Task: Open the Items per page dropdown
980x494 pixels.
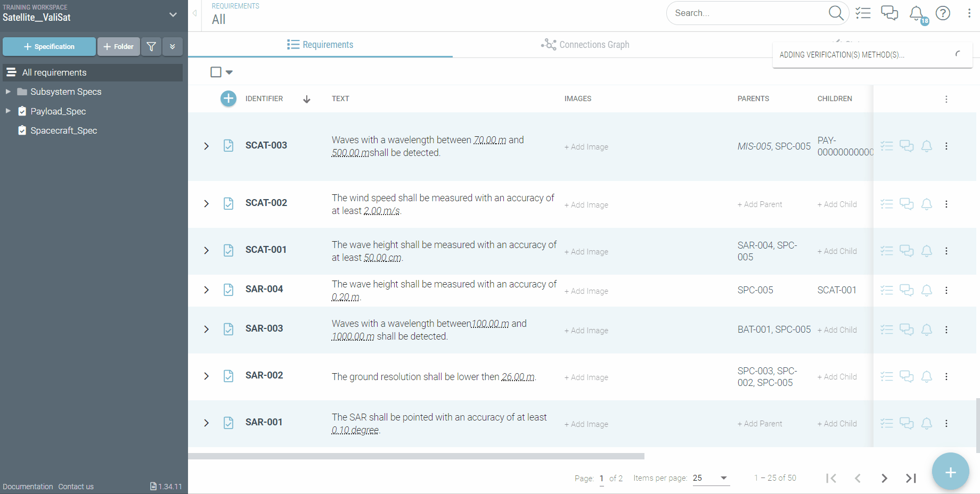Action: click(710, 478)
